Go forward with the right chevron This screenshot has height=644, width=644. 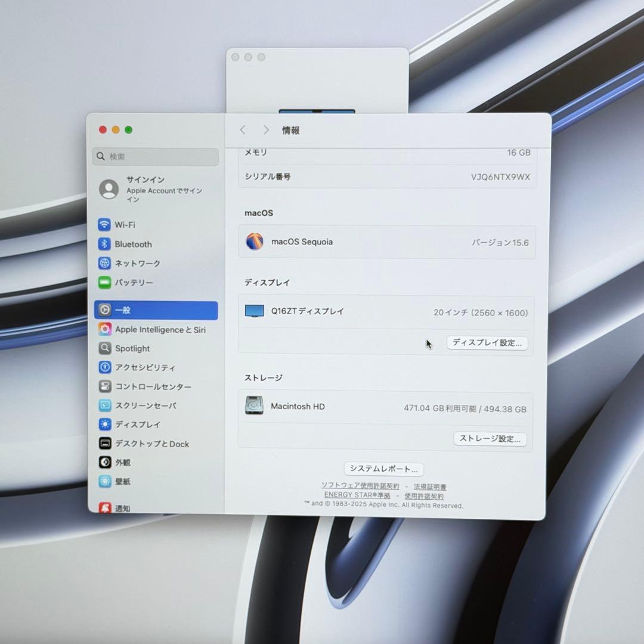pos(266,130)
